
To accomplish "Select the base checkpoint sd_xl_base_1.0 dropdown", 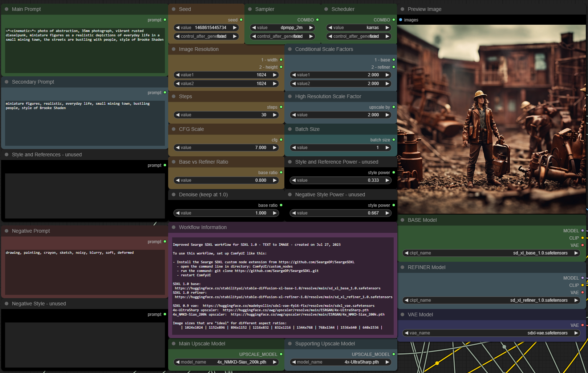I will (492, 253).
